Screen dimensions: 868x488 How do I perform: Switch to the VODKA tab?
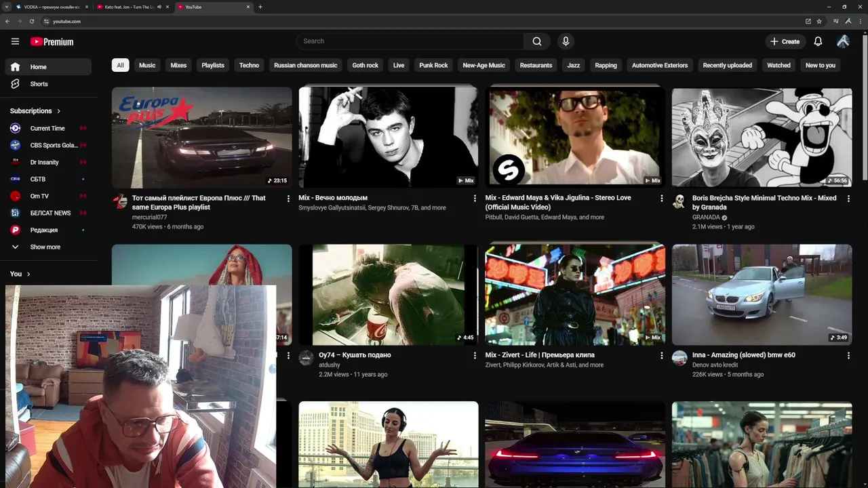(x=51, y=7)
